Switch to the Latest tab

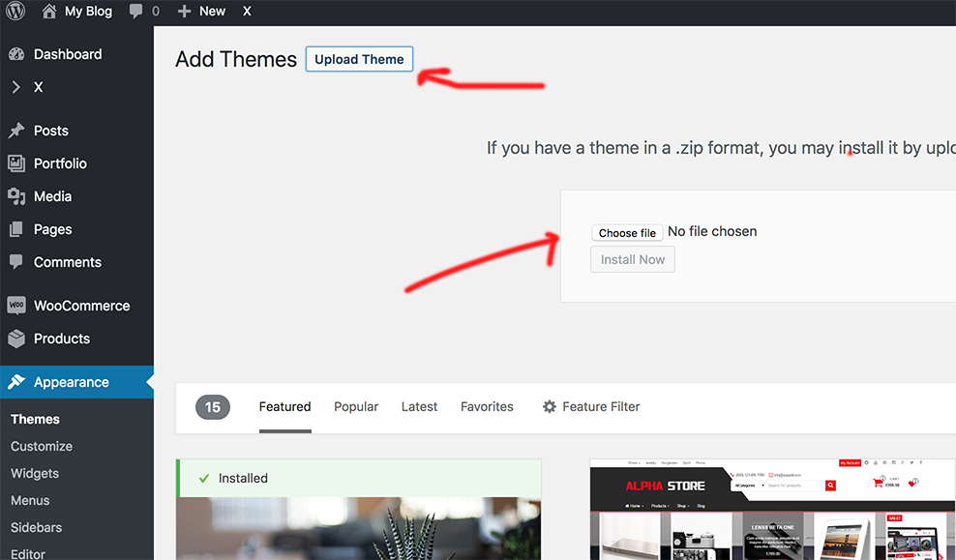point(419,407)
